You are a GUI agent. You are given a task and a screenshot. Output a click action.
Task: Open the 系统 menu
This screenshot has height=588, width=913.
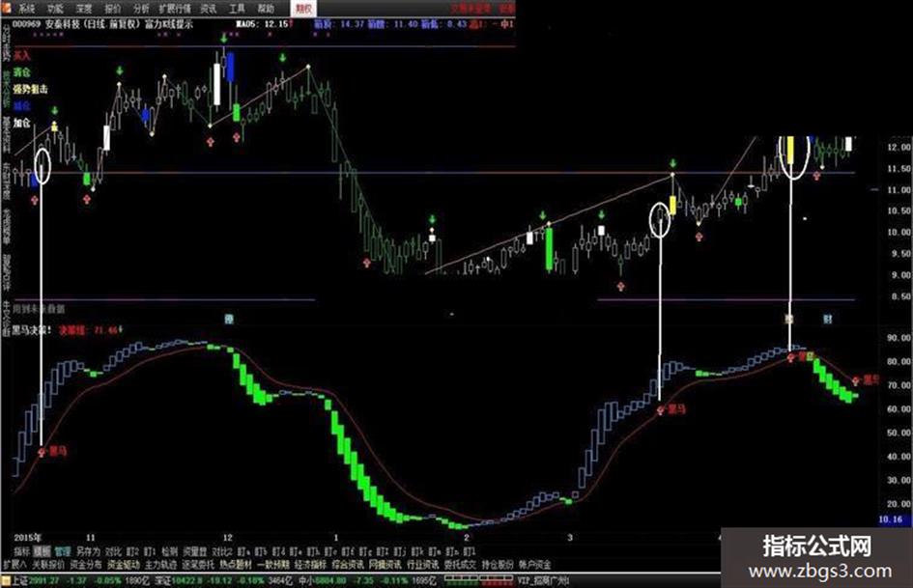pyautogui.click(x=27, y=8)
